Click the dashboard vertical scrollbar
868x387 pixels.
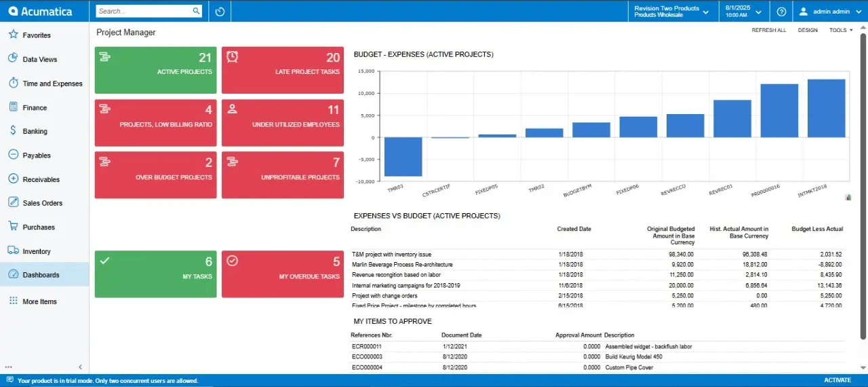[x=863, y=183]
